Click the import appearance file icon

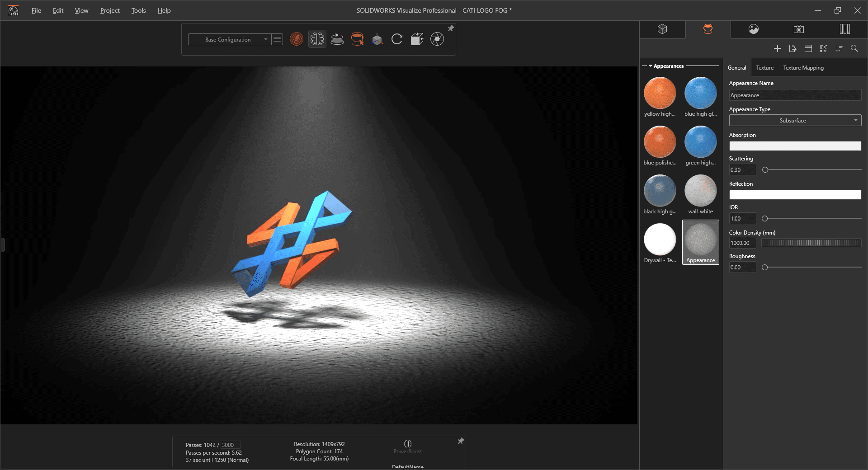tap(793, 48)
